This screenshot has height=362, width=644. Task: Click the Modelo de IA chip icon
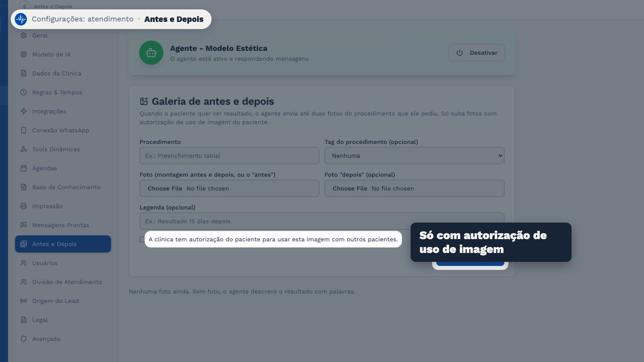[24, 55]
